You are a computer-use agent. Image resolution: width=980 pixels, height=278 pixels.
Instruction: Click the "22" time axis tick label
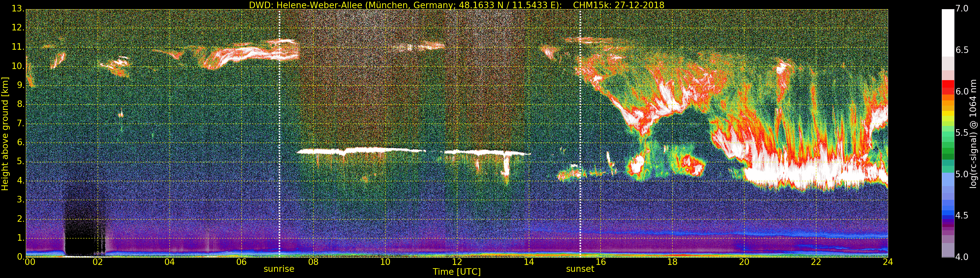coord(816,262)
